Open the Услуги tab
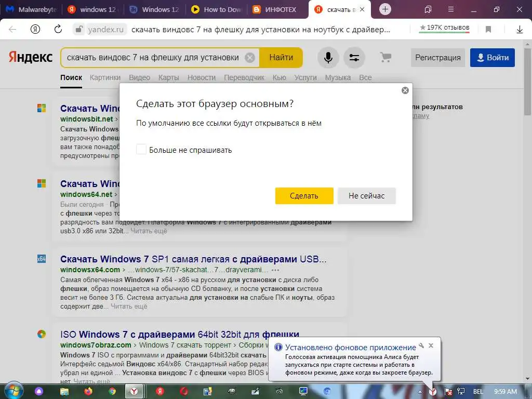Viewport: 532px width, 399px height. coord(305,77)
